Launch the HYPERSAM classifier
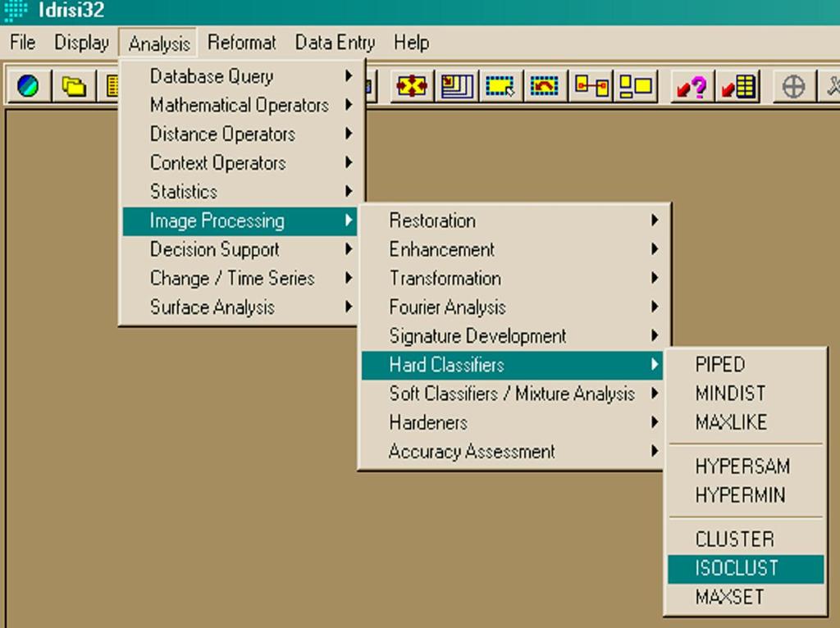Image resolution: width=840 pixels, height=628 pixels. 746,466
